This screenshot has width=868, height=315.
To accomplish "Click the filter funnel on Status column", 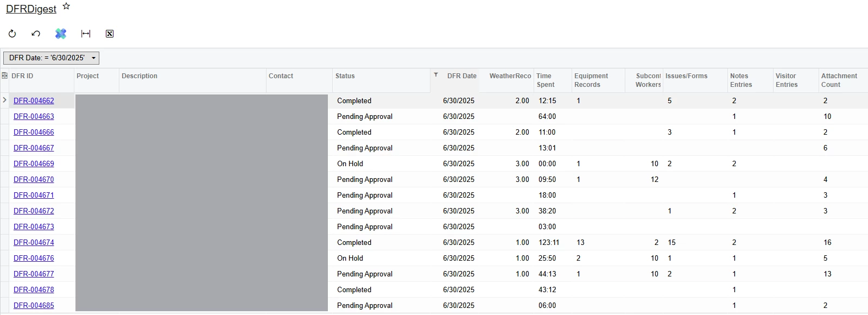I will (x=436, y=75).
